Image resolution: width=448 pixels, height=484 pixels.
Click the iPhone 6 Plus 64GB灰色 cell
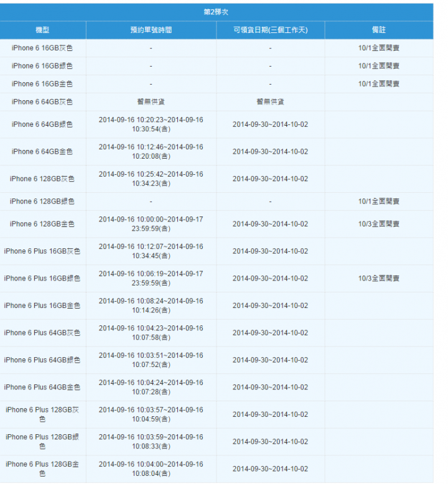click(42, 333)
